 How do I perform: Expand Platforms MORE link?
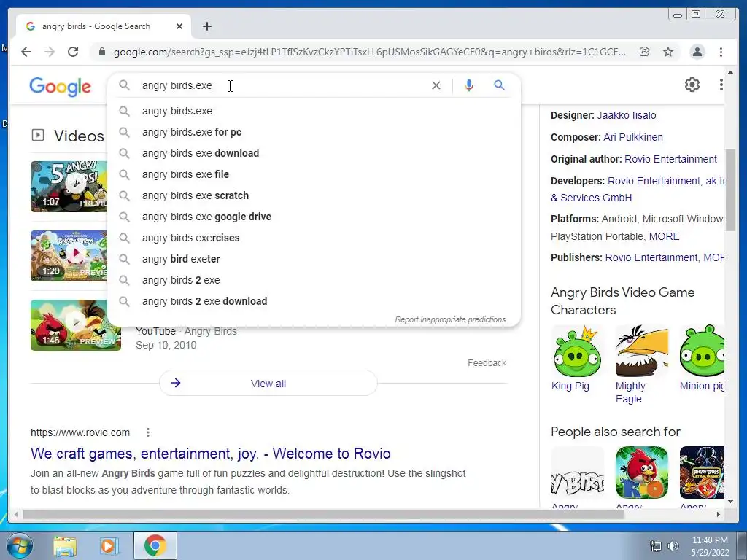[664, 236]
